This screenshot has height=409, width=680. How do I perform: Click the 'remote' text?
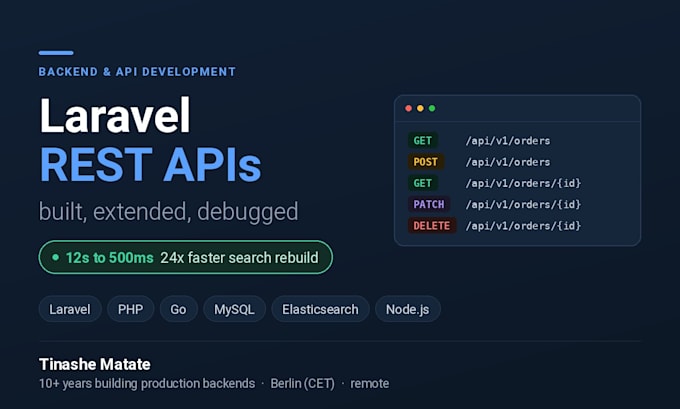pos(369,383)
